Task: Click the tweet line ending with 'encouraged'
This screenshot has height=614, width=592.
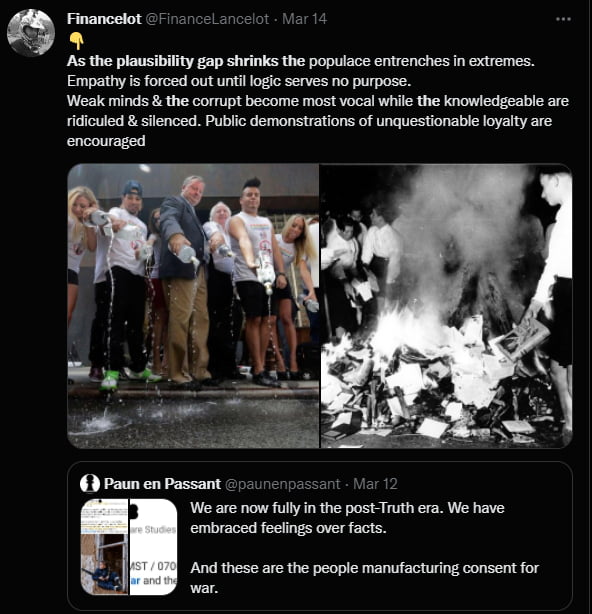Action: pos(106,141)
